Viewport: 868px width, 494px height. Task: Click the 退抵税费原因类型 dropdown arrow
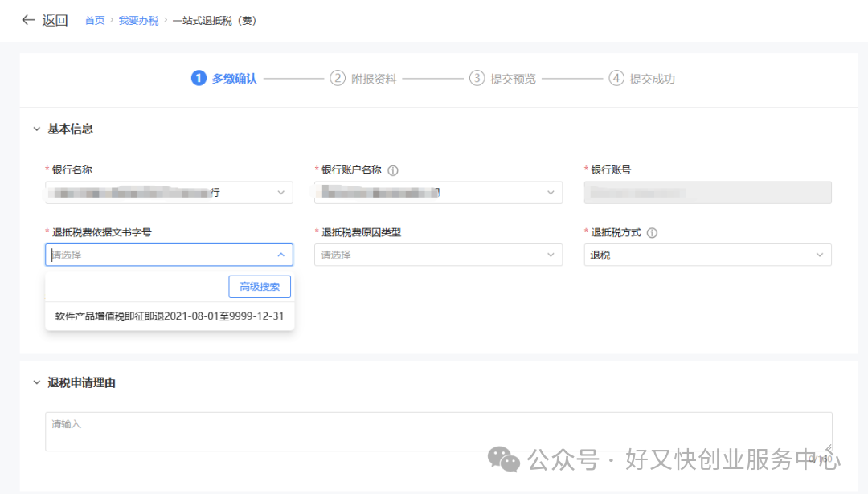(x=551, y=255)
